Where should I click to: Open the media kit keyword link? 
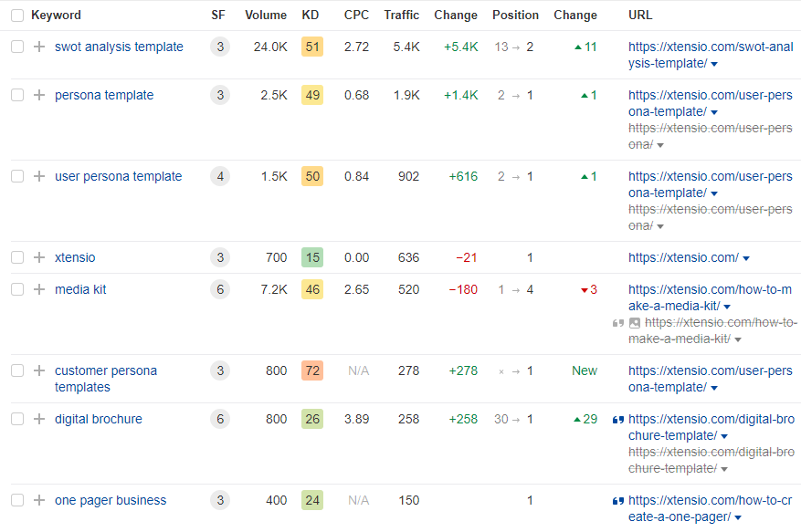point(80,290)
